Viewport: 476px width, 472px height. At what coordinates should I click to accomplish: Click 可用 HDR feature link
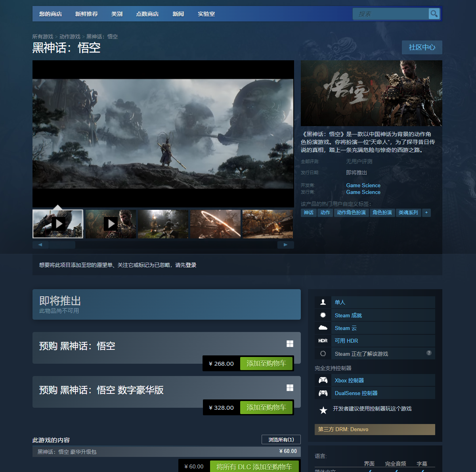tap(346, 341)
